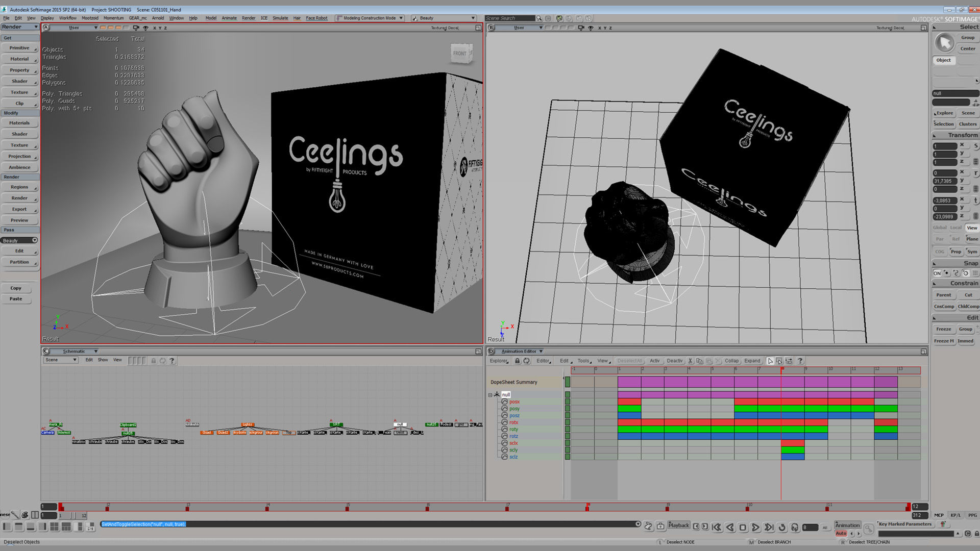Screen dimensions: 980x551
Task: Open the Simulate menu
Action: [280, 18]
